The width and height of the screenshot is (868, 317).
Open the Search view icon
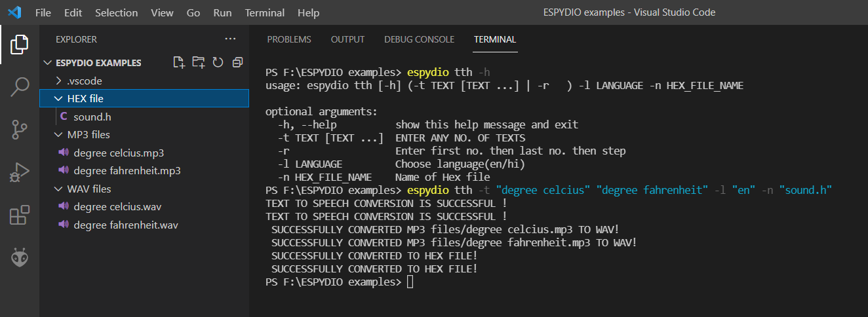[20, 87]
